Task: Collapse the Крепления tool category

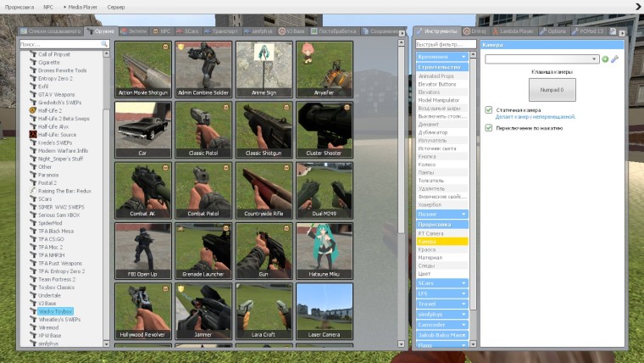Action: 442,57
